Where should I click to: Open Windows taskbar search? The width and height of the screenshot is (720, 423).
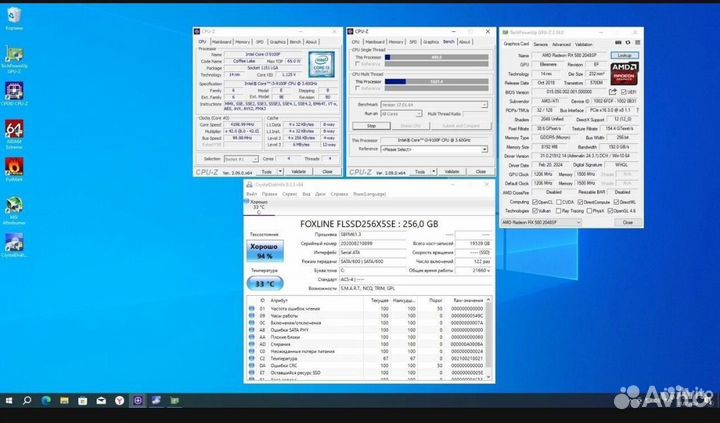27,400
